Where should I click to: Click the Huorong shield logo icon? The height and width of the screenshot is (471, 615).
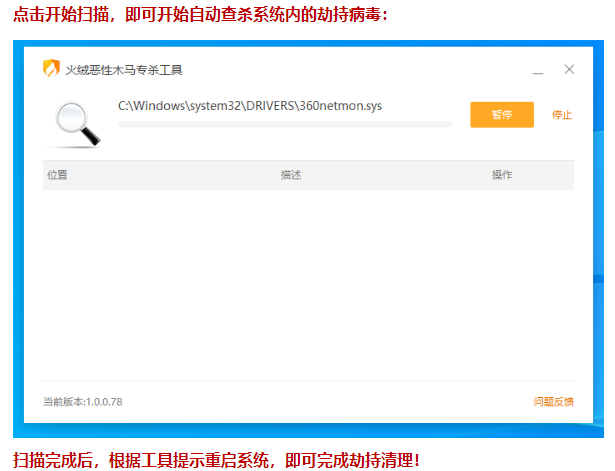51,68
